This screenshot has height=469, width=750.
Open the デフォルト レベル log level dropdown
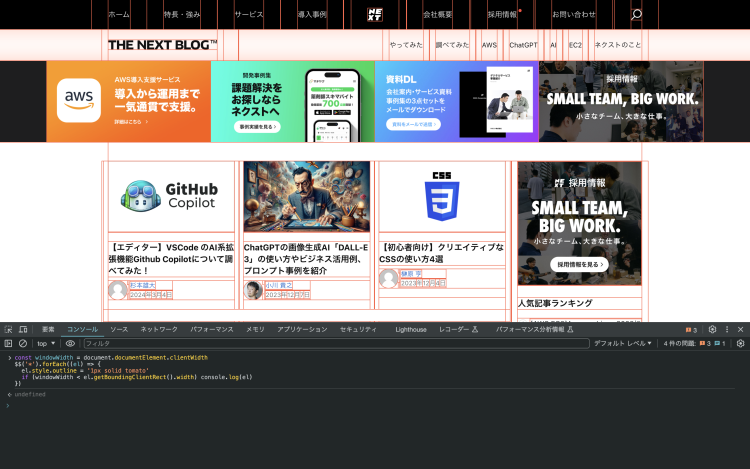coord(622,343)
